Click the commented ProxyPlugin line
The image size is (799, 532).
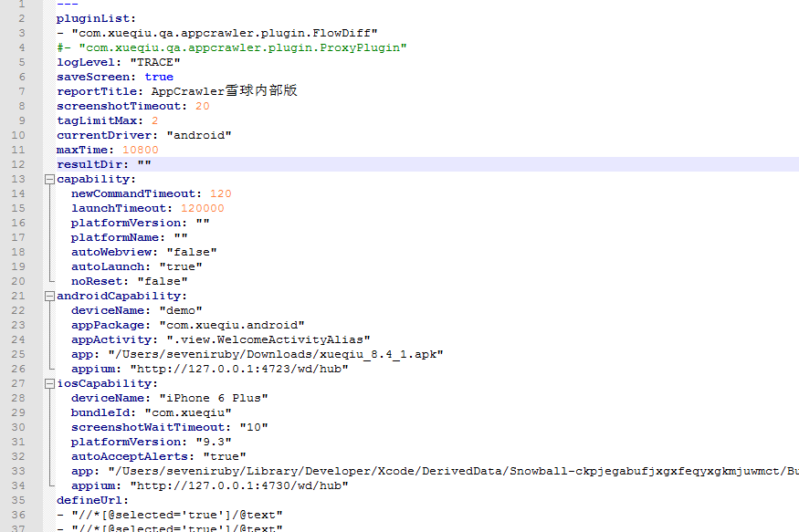pyautogui.click(x=232, y=47)
